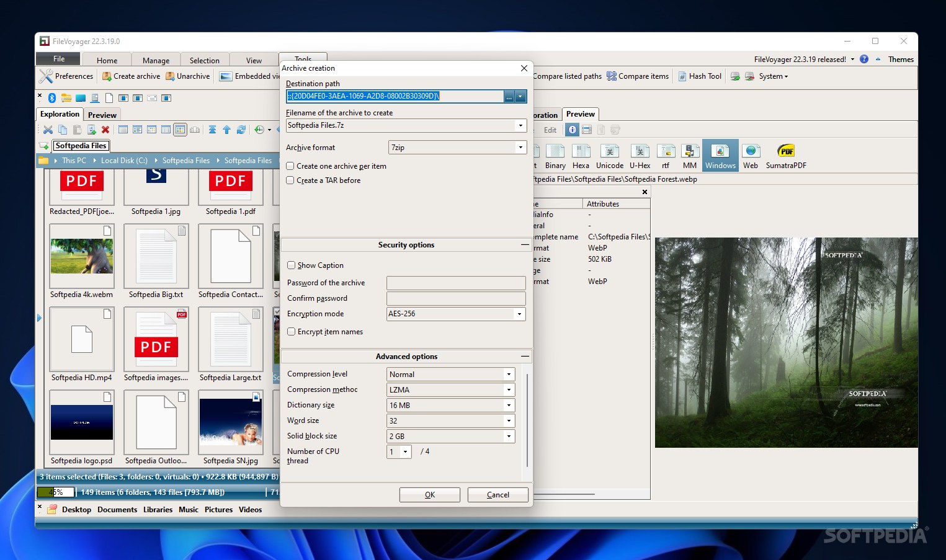Select the Hexa viewer icon
This screenshot has width=946, height=560.
coord(581,156)
